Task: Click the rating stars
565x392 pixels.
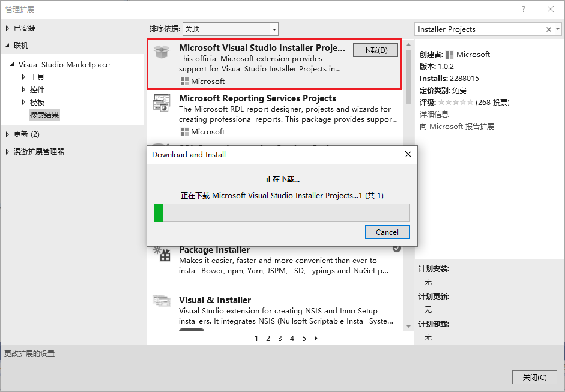Action: pyautogui.click(x=456, y=103)
